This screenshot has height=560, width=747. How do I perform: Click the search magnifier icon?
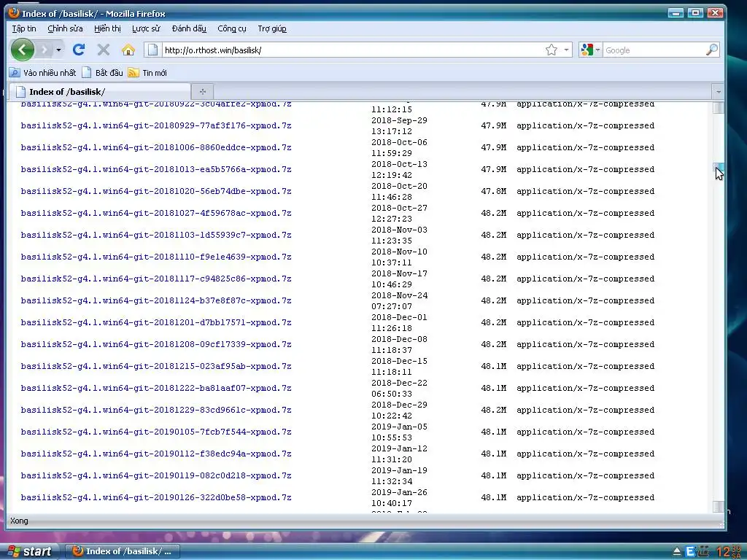pyautogui.click(x=712, y=50)
